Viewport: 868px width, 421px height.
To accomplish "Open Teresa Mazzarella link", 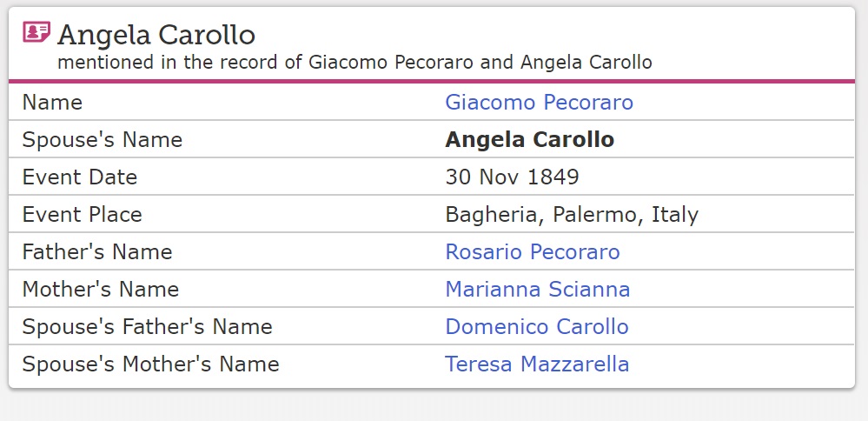I will [536, 364].
